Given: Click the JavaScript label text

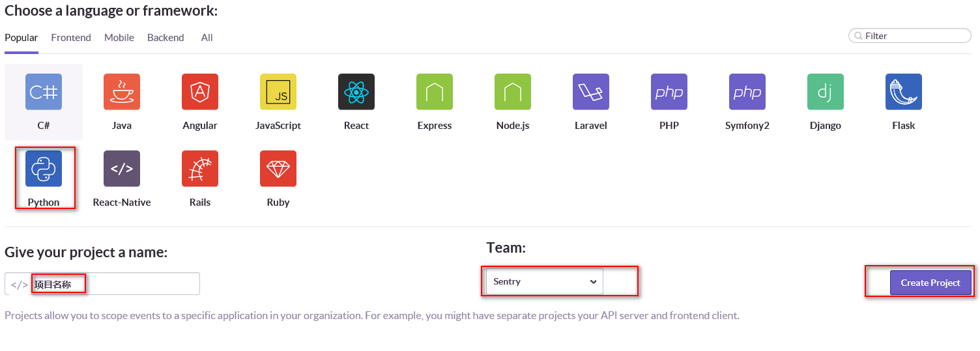Looking at the screenshot, I should [278, 126].
